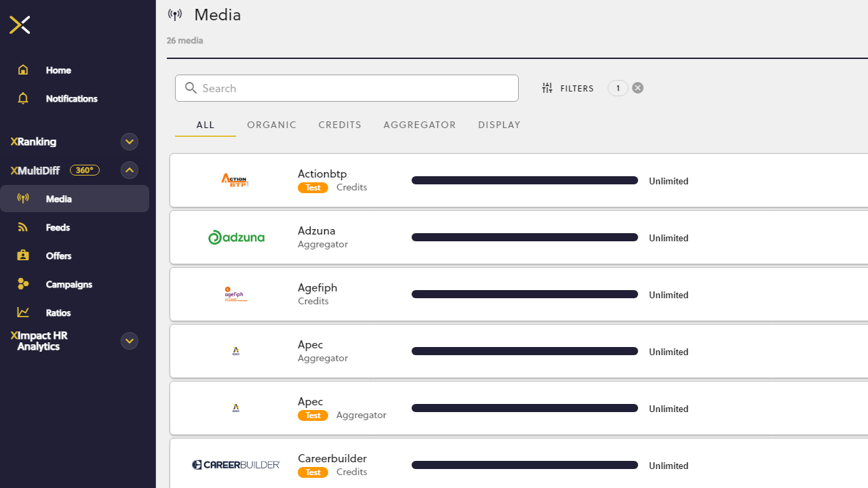Open the Adzuna media name
This screenshot has height=488, width=868.
click(x=317, y=230)
